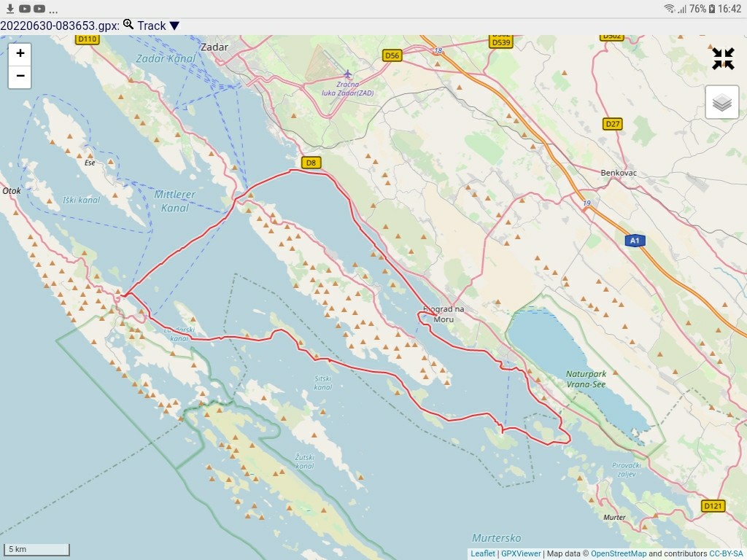Click the 20220630-083653.gpx file name
747x560 pixels.
tap(58, 26)
